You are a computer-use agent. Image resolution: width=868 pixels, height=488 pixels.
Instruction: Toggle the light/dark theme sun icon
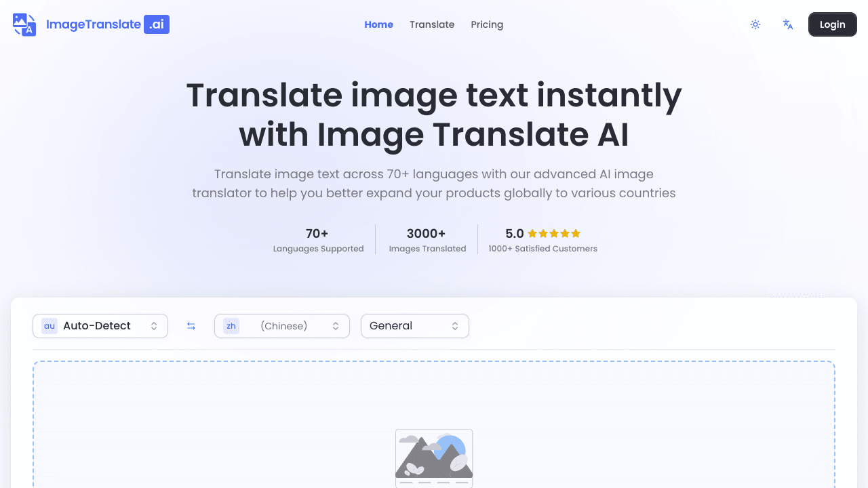coord(755,24)
